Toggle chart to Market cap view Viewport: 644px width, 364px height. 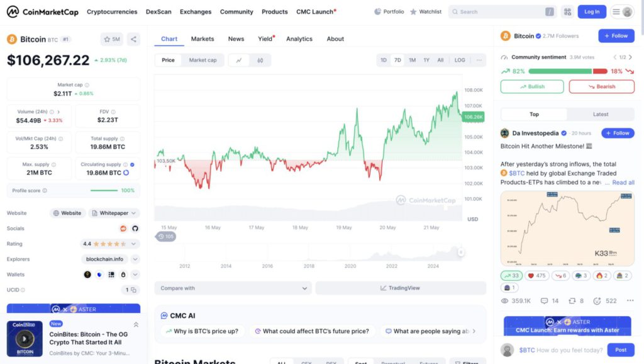[203, 60]
